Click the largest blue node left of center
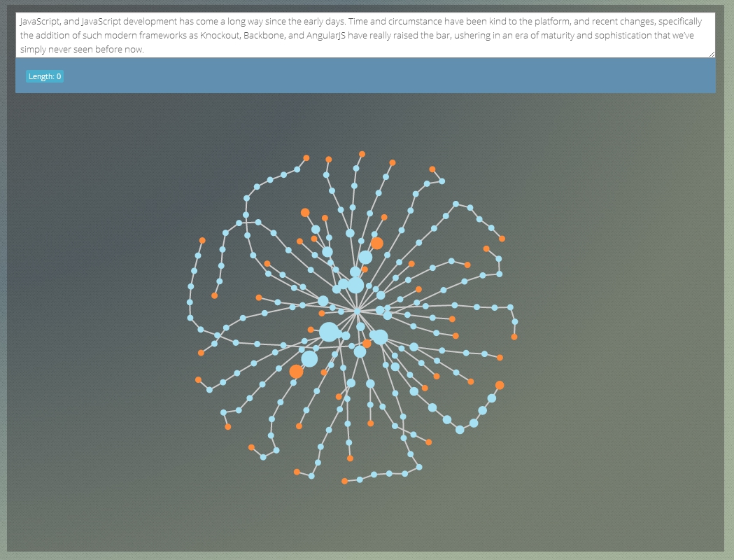 coord(329,332)
